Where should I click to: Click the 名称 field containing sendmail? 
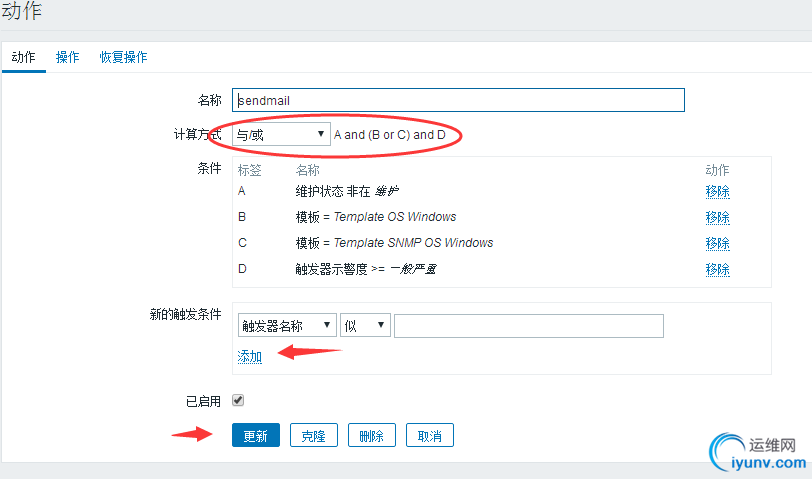458,100
